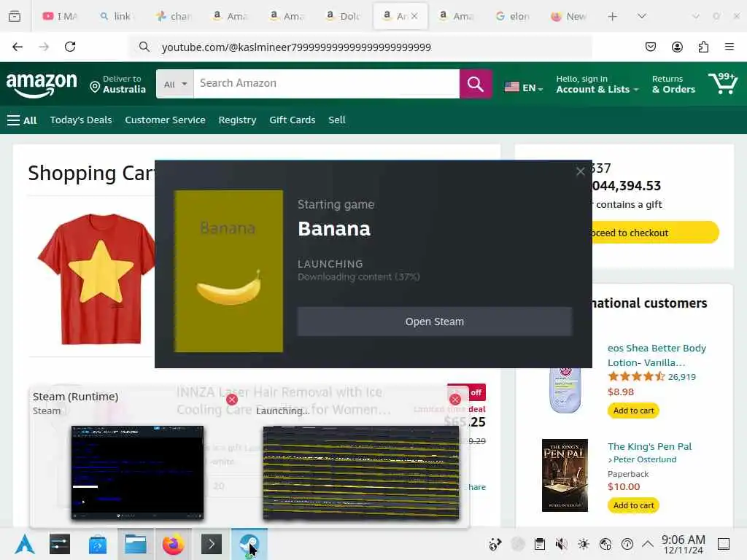Click Open Steam button

435,322
